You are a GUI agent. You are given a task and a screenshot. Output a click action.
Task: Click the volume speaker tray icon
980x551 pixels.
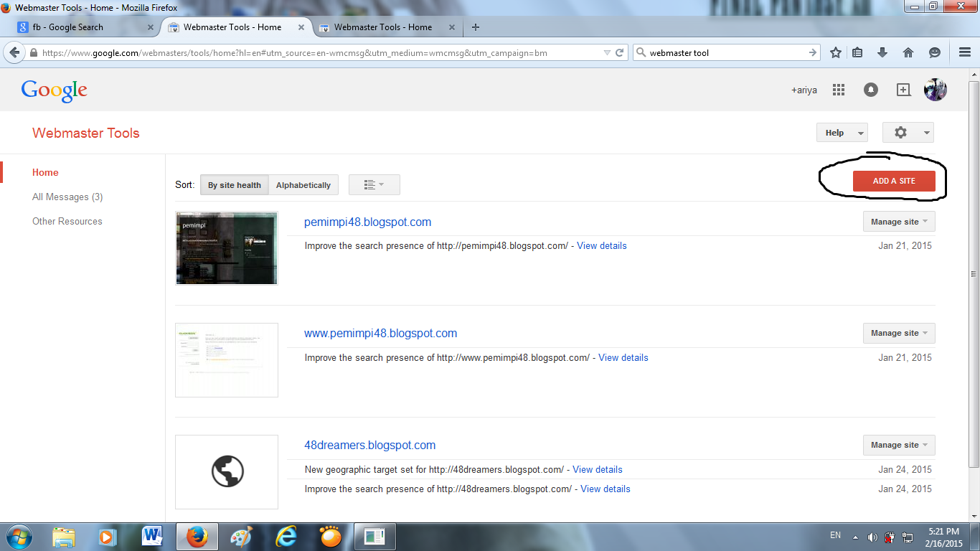pyautogui.click(x=872, y=537)
